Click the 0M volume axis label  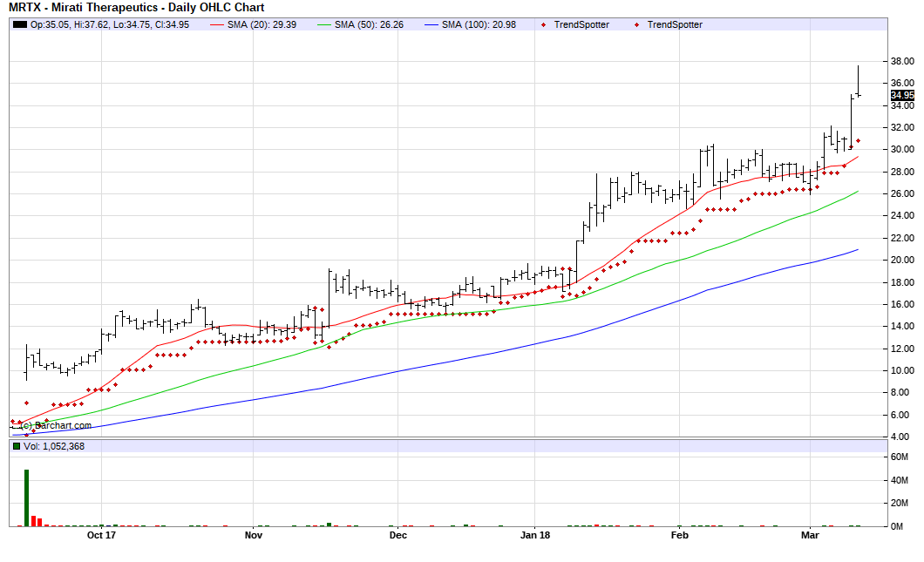tap(897, 526)
